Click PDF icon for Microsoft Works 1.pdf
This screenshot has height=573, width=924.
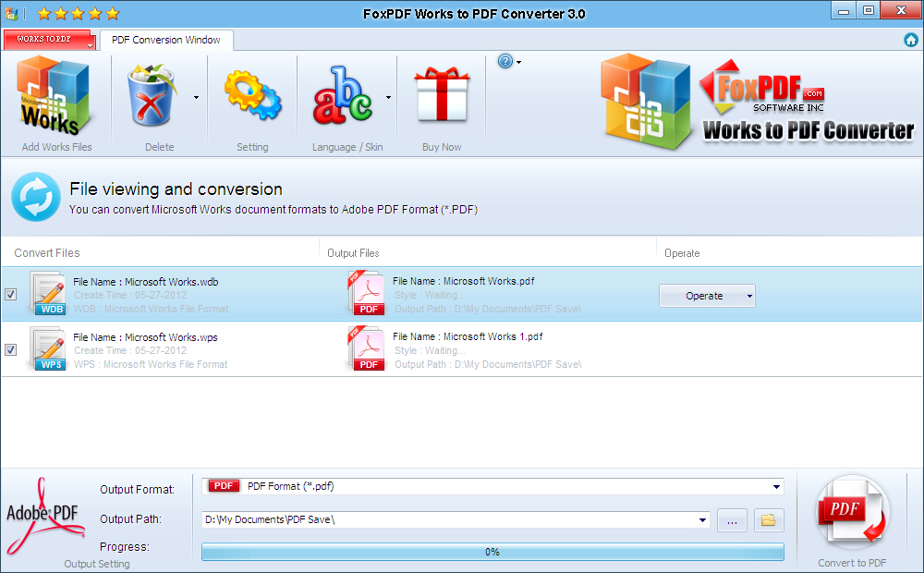(x=367, y=348)
